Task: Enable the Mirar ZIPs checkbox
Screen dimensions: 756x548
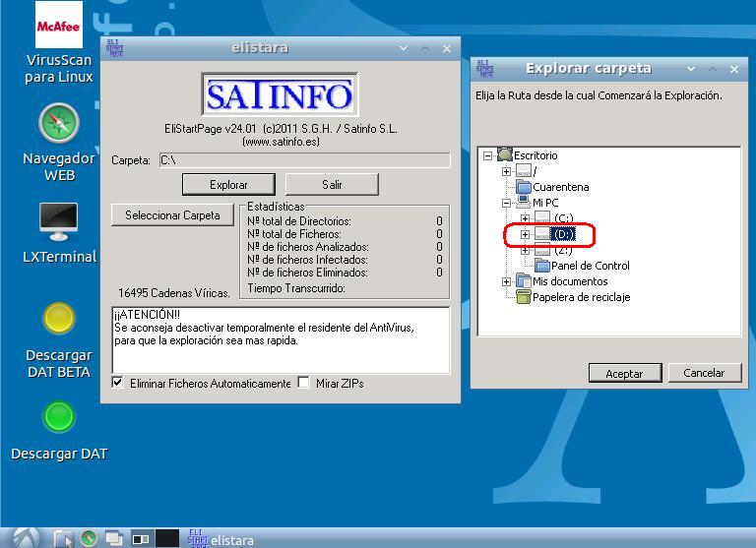Action: 303,383
